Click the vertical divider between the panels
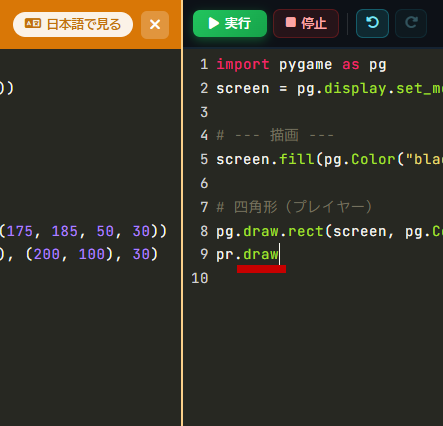 (182, 213)
